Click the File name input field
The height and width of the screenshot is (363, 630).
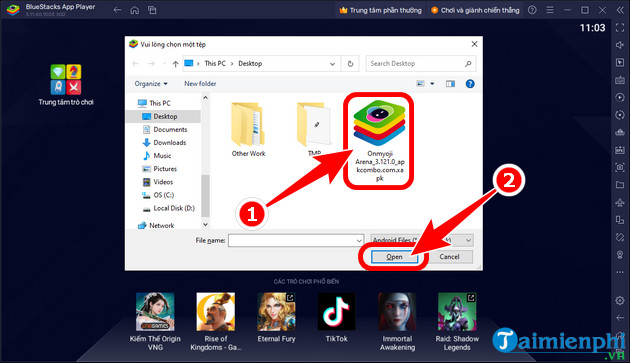[296, 240]
